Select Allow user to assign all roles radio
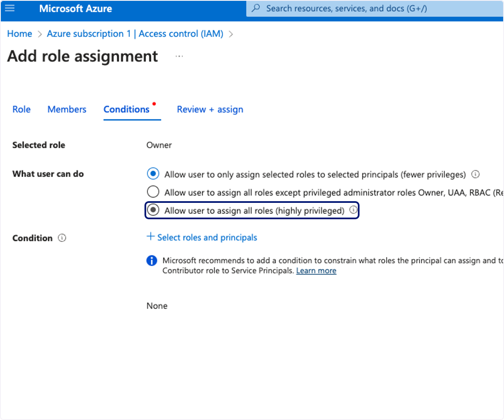The image size is (504, 420). tap(153, 210)
